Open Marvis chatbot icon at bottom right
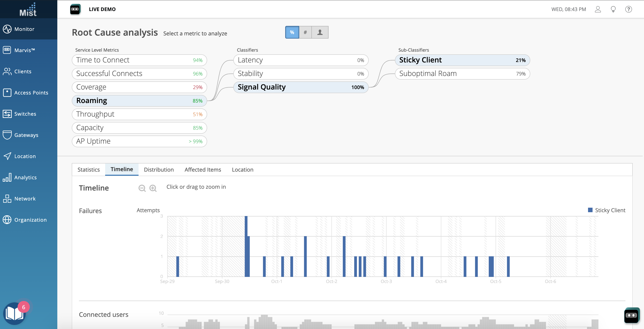Screen dimensions: 644x329 pos(632,315)
